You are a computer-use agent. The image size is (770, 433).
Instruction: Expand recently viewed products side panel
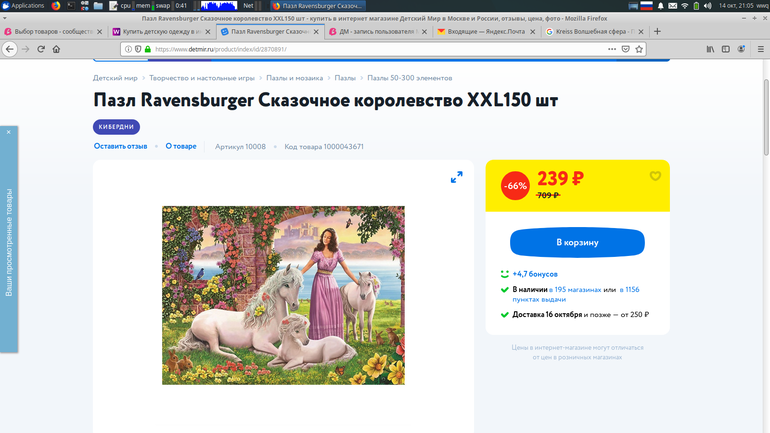click(x=9, y=240)
